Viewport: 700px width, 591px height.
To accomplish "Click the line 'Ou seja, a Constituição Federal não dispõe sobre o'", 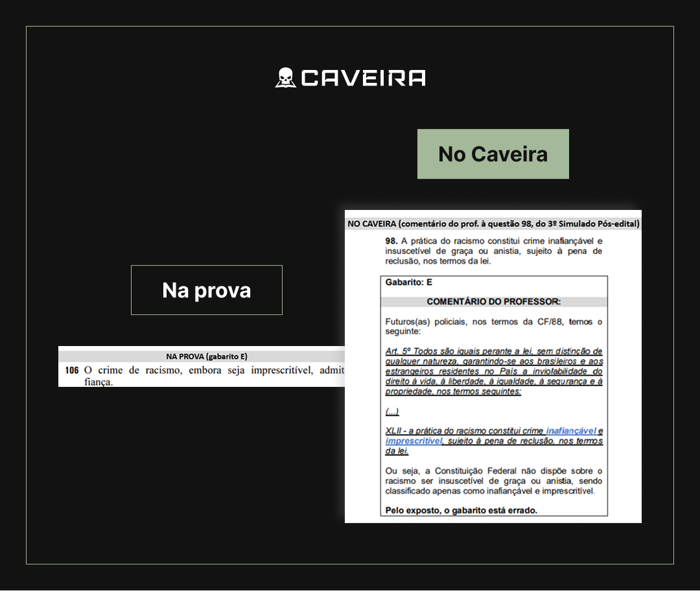I will click(x=494, y=471).
